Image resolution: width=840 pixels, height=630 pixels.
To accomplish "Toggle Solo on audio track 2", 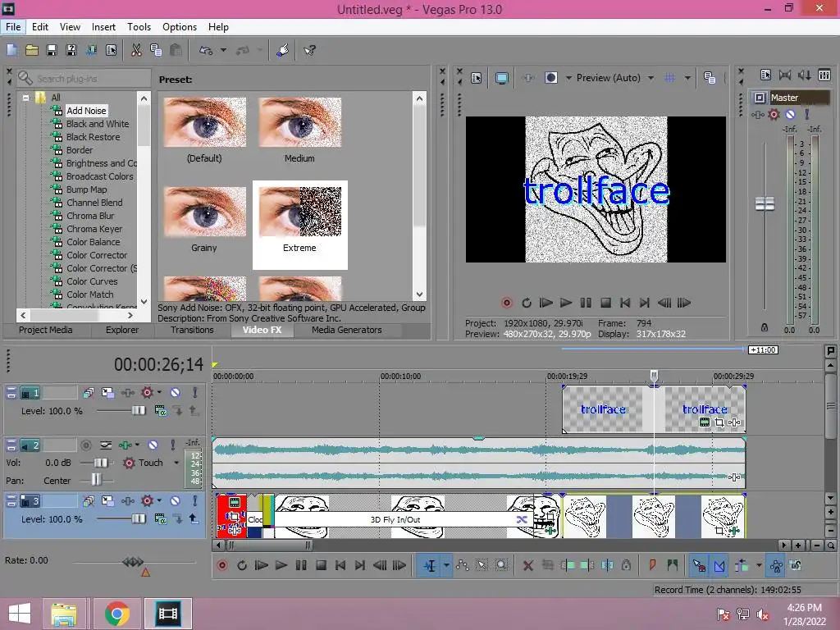I will [x=172, y=445].
